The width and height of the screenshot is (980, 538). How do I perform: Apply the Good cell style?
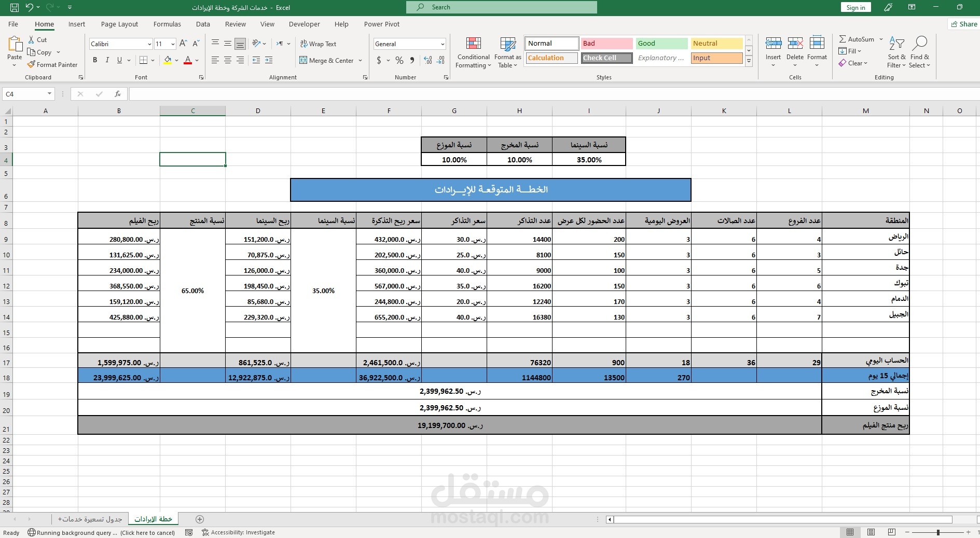[661, 43]
